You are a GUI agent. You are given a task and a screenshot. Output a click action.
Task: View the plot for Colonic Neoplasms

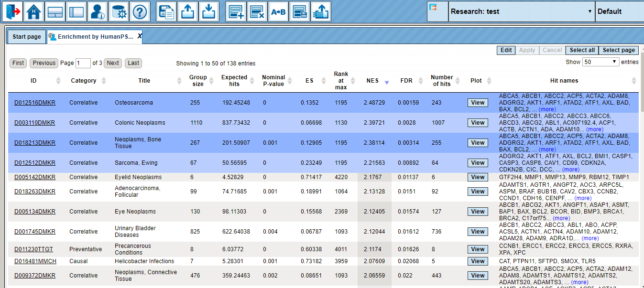pyautogui.click(x=478, y=123)
